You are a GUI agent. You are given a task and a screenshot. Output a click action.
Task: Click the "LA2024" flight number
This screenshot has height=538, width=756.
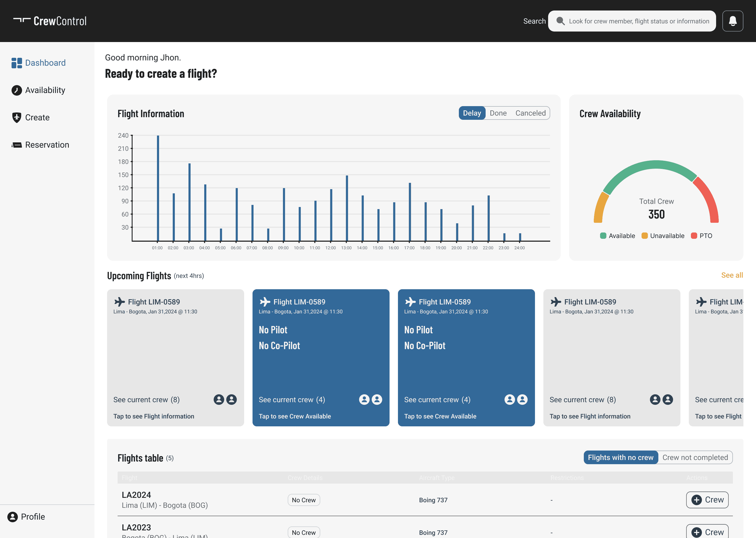[136, 495]
